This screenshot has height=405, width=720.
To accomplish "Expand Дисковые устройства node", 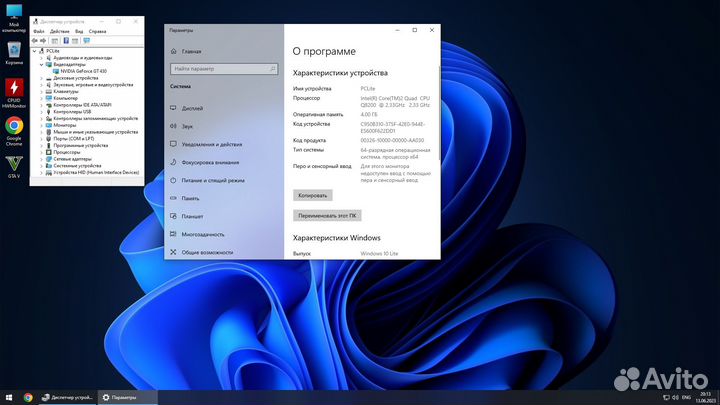I will click(x=41, y=78).
